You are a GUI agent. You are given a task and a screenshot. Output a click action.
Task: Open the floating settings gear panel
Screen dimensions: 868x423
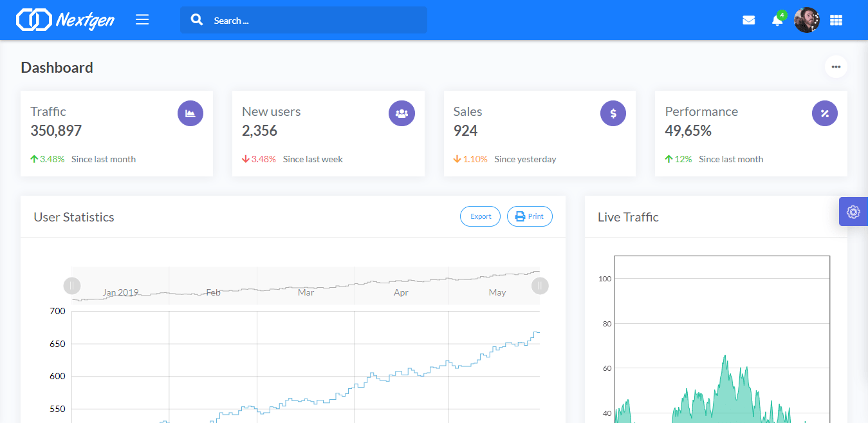(853, 211)
